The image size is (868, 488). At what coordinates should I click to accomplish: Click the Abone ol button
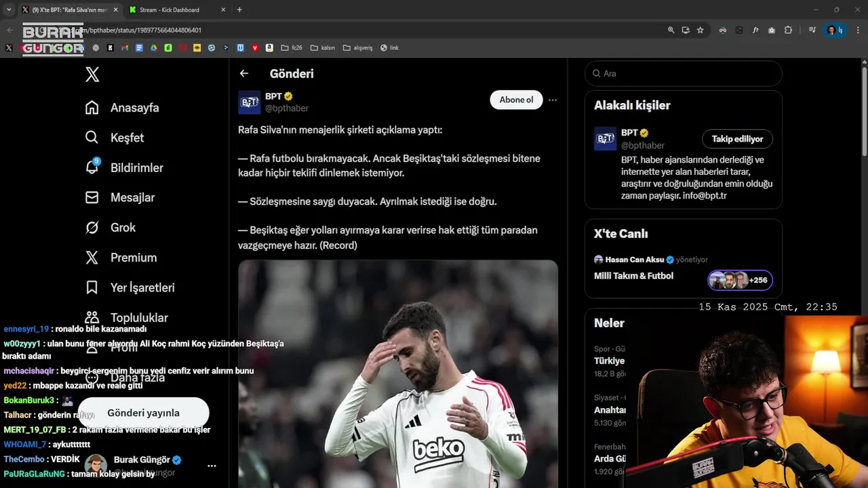[x=516, y=100]
